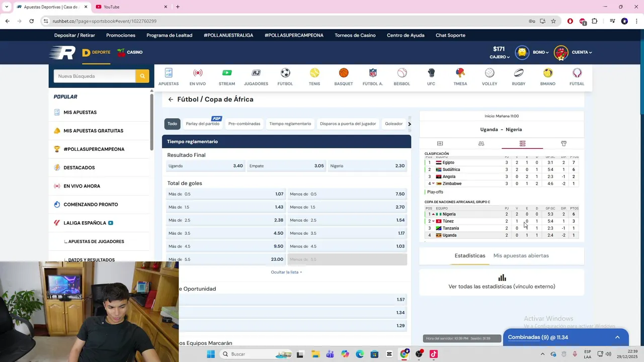Select the Rugby ball icon
Viewport: 644px width, 362px height.
click(x=519, y=73)
